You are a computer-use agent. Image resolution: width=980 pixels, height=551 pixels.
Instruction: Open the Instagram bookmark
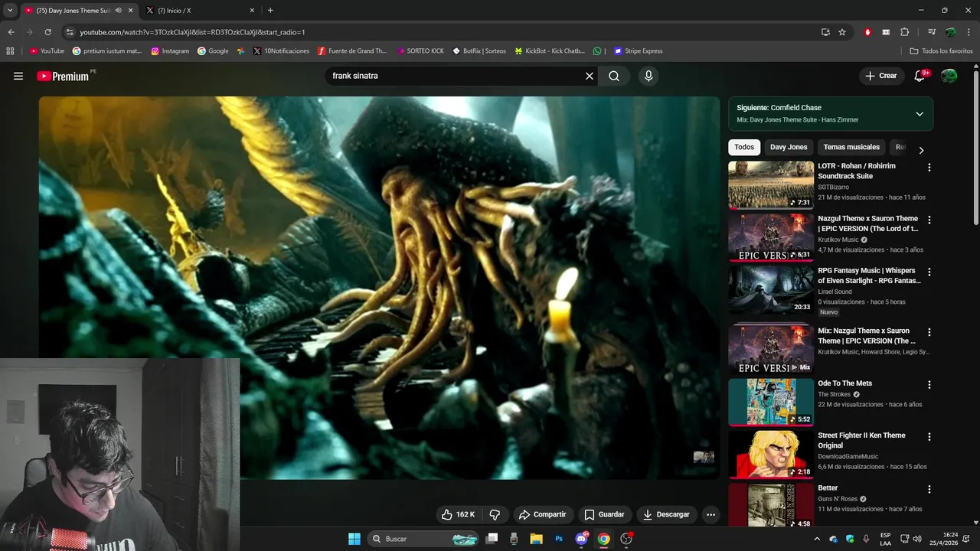(x=170, y=51)
